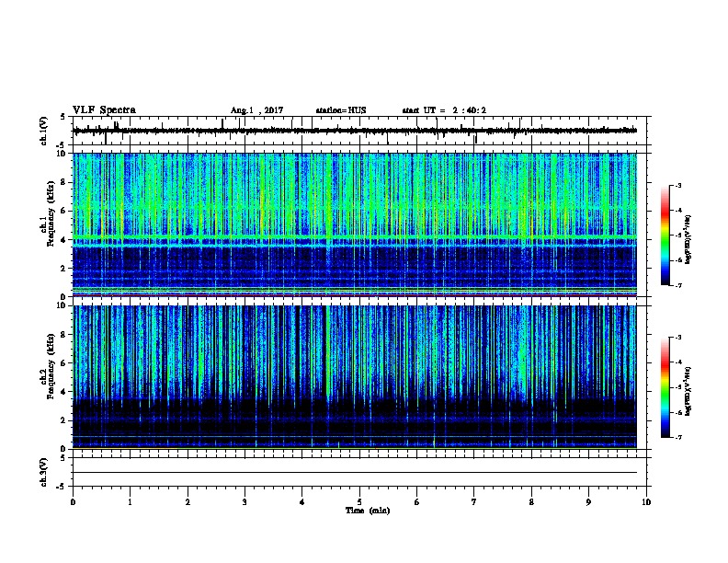Select the 'start UT = 2 :40: 2' text
This screenshot has height=563, width=728.
(x=444, y=110)
